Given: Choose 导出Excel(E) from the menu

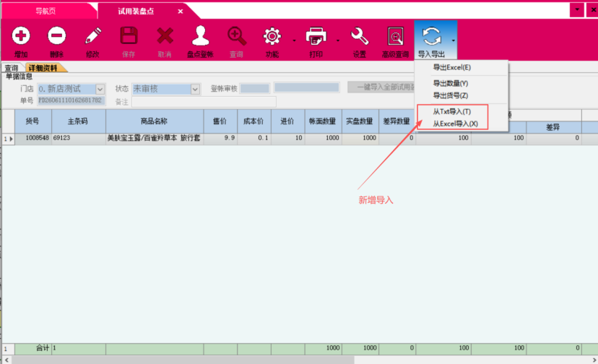Looking at the screenshot, I should [x=451, y=68].
